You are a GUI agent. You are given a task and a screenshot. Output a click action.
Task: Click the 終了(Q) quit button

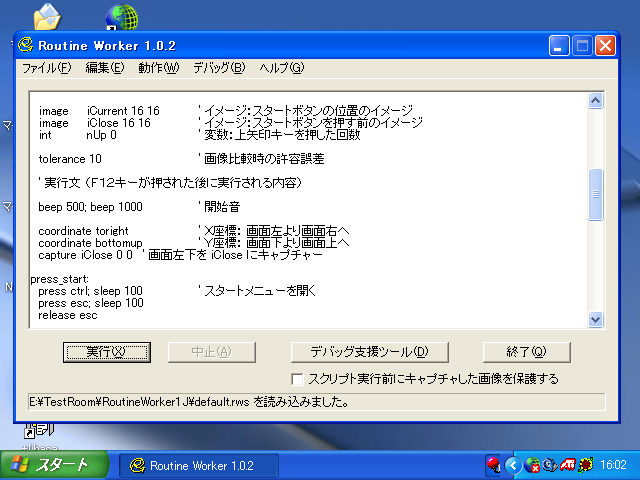[x=526, y=352]
